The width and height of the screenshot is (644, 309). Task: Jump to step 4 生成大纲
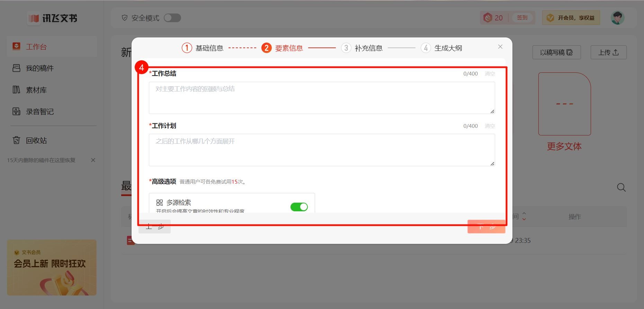441,48
